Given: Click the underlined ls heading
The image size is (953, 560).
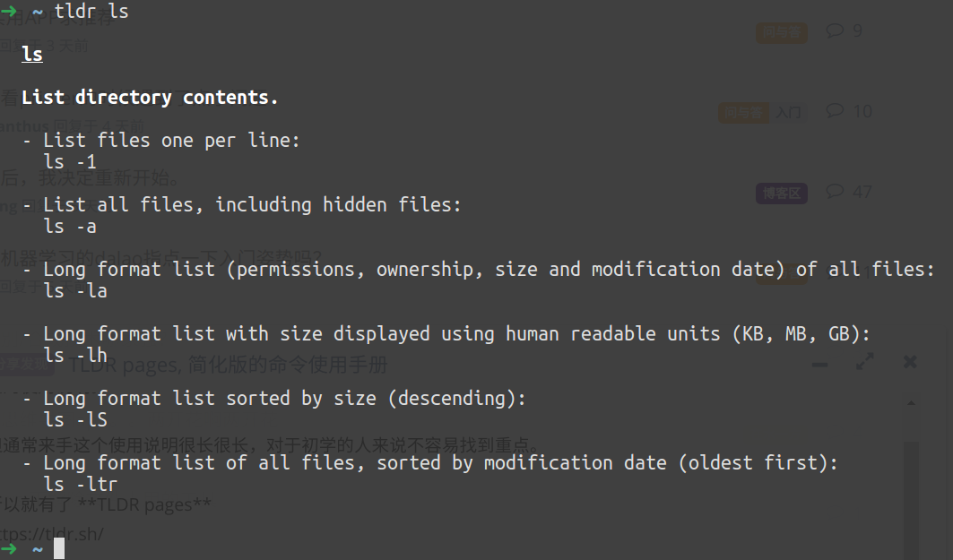Looking at the screenshot, I should pos(32,54).
